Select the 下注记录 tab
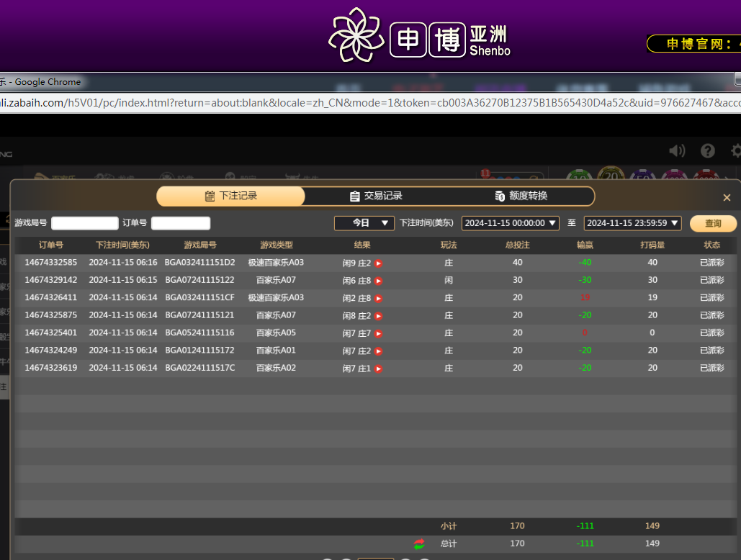This screenshot has height=560, width=741. [x=231, y=196]
